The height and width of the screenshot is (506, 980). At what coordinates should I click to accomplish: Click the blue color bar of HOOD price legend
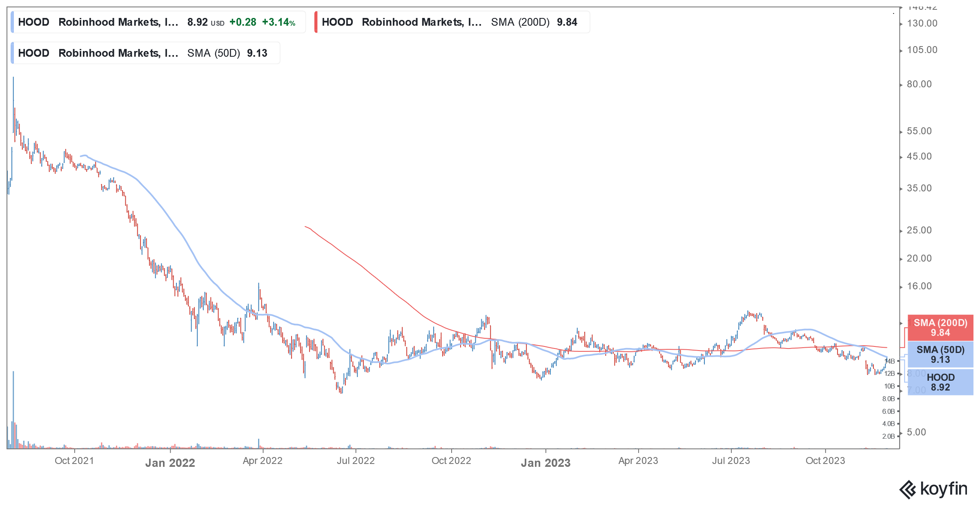tap(13, 22)
